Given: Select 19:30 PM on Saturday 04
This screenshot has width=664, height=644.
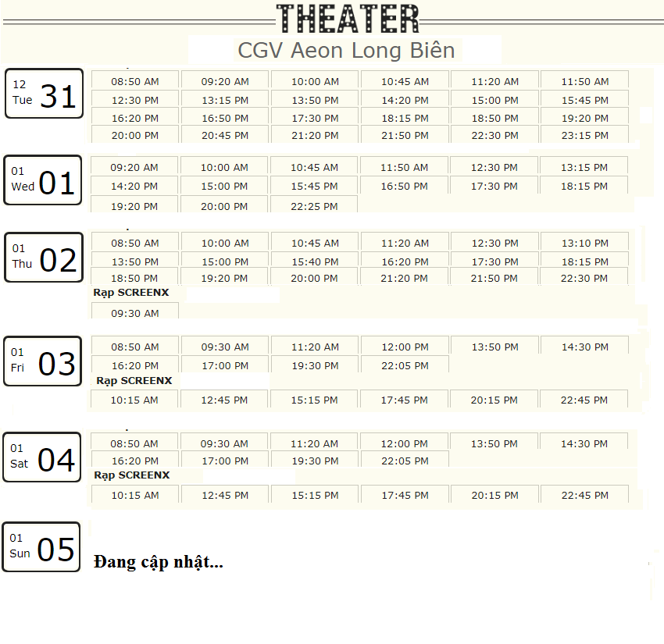Looking at the screenshot, I should [315, 460].
